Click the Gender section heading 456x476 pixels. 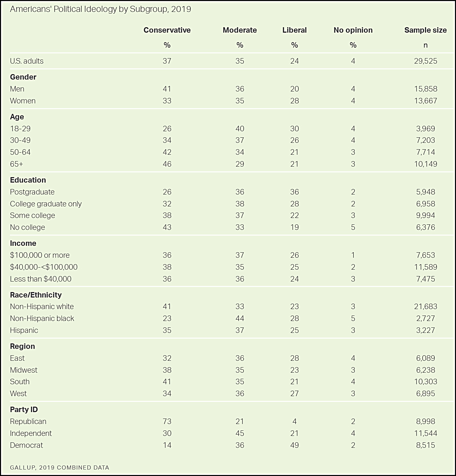23,77
